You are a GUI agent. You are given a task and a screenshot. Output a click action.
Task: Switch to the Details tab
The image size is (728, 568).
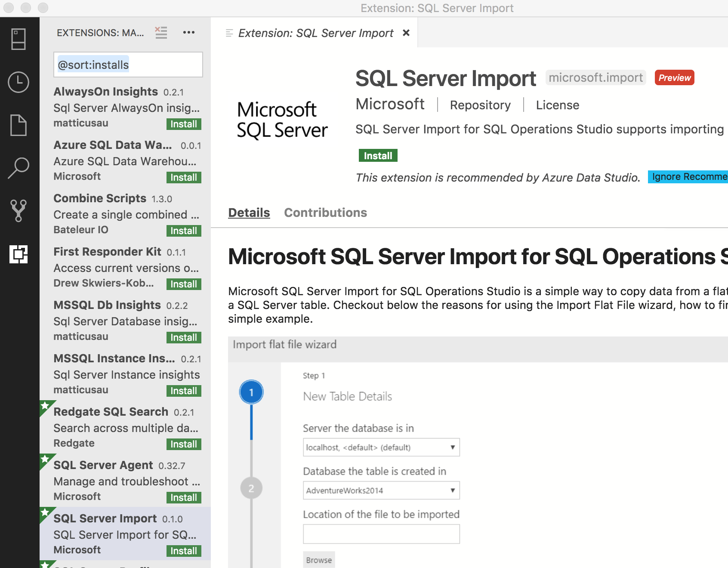click(249, 212)
